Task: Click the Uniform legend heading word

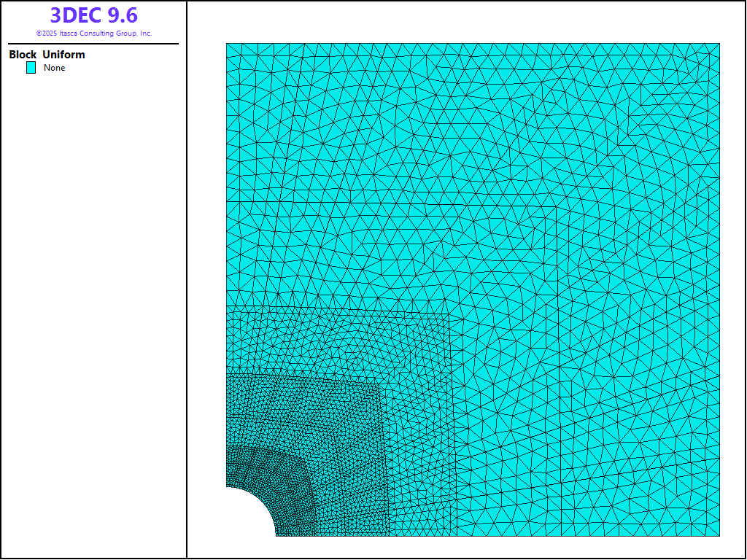Action: [x=63, y=55]
